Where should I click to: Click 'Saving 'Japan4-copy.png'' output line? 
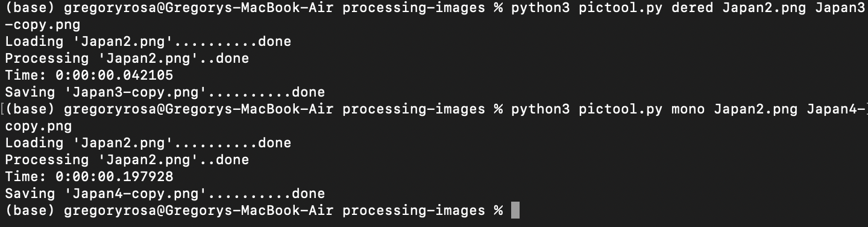(165, 194)
